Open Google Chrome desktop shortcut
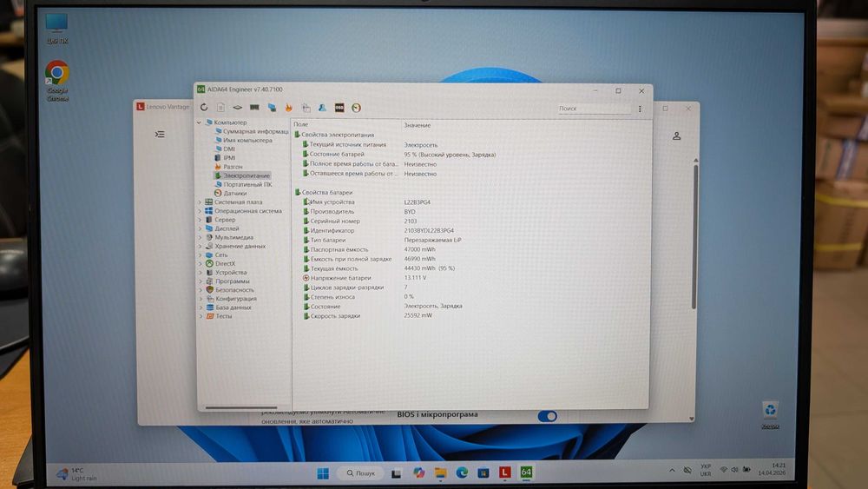 click(x=57, y=81)
